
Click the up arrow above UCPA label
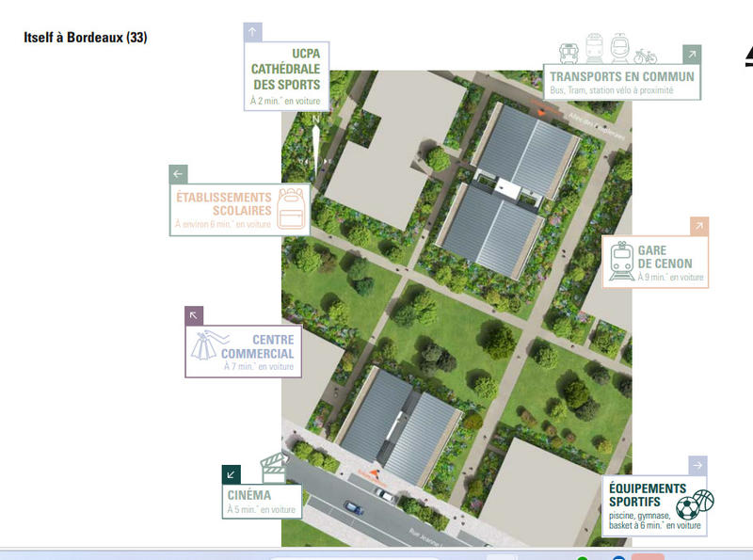click(x=252, y=32)
